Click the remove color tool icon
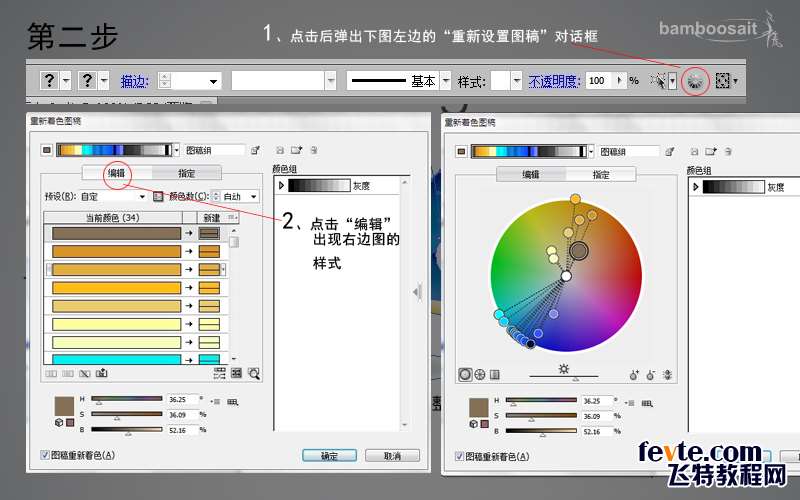Image resolution: width=800 pixels, height=500 pixels. click(x=651, y=375)
